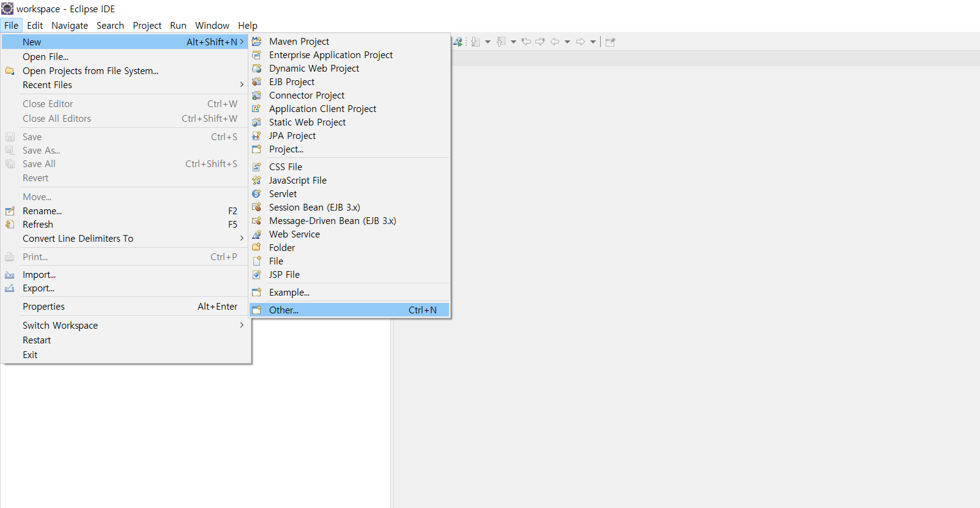Click the Web Service icon

point(257,234)
